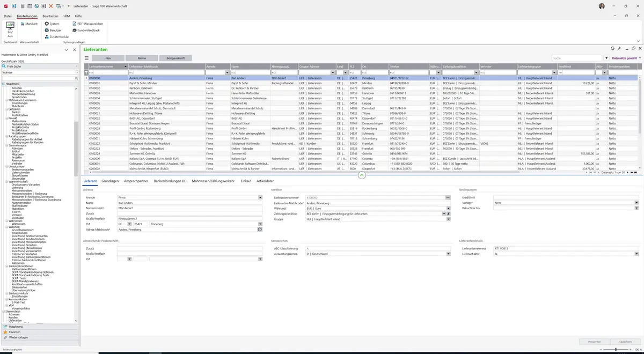Click the red X icon in quick access toolbar
The image size is (644, 354).
pos(51,6)
